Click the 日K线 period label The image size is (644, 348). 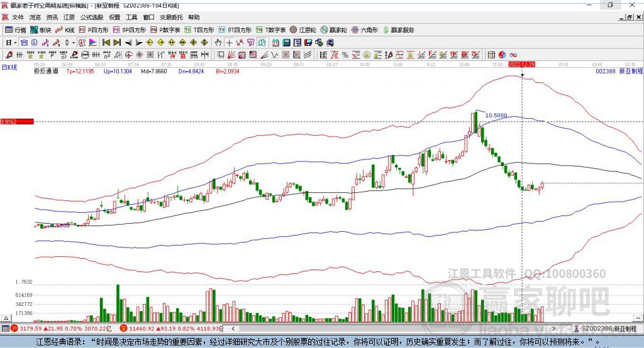click(x=9, y=67)
